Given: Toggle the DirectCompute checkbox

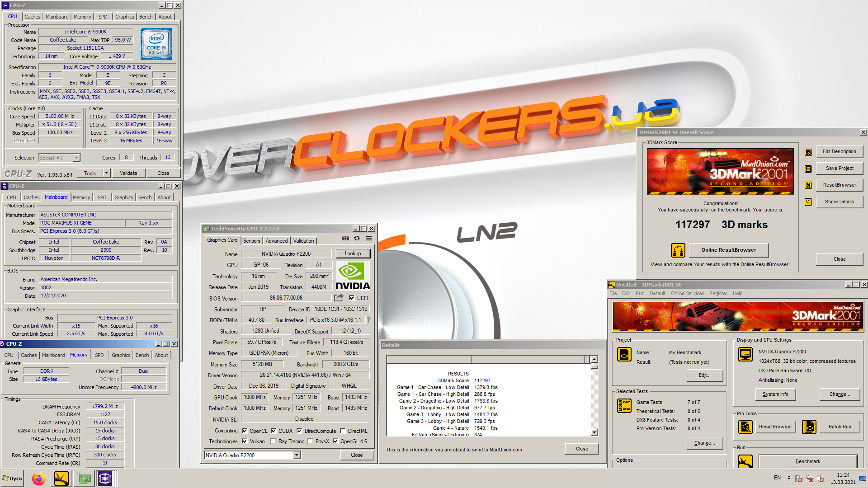Looking at the screenshot, I should pos(299,431).
